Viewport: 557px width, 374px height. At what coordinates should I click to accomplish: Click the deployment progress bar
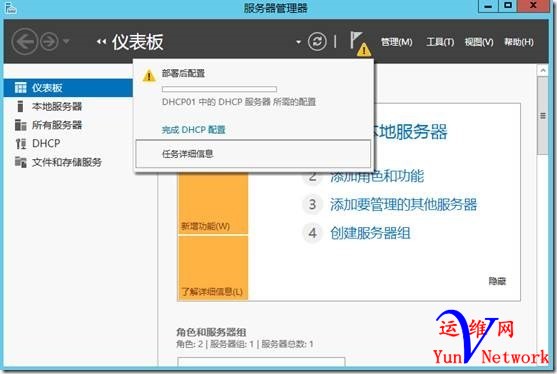219,89
